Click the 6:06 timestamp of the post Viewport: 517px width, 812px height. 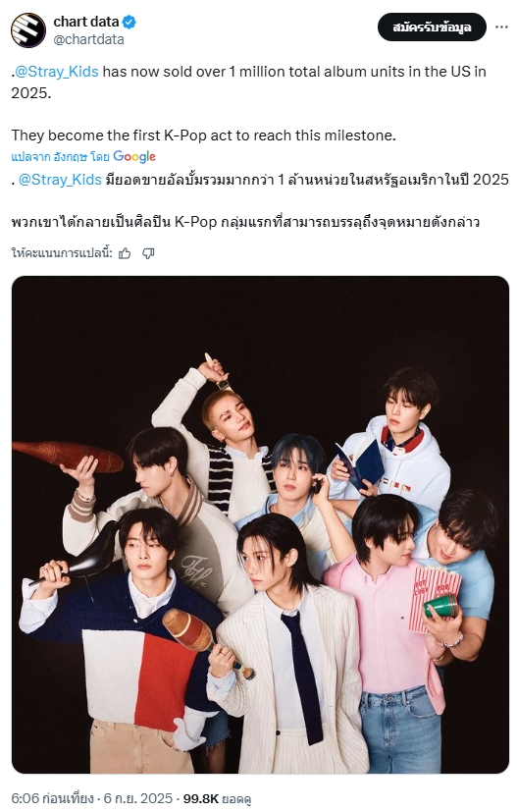pyautogui.click(x=52, y=798)
